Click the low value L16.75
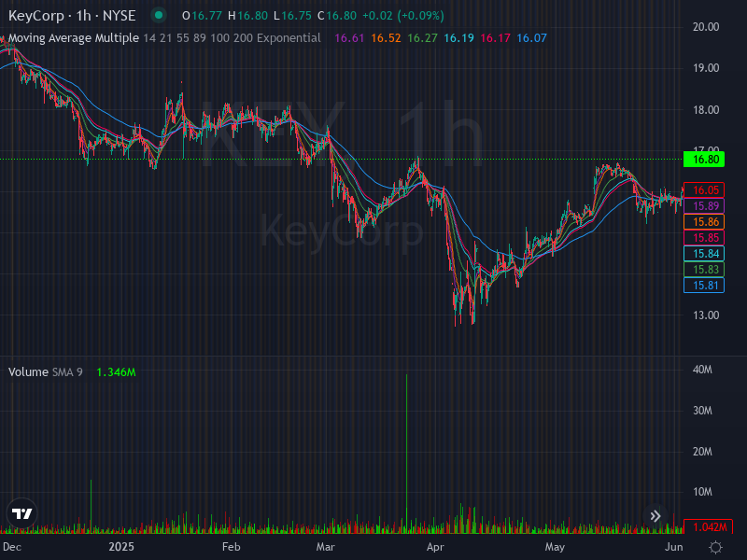Viewport: 747px width, 560px height. 292,16
